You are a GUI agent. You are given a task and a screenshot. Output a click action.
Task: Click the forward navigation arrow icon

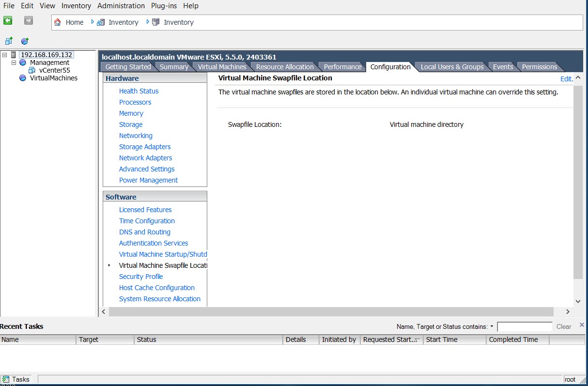28,20
